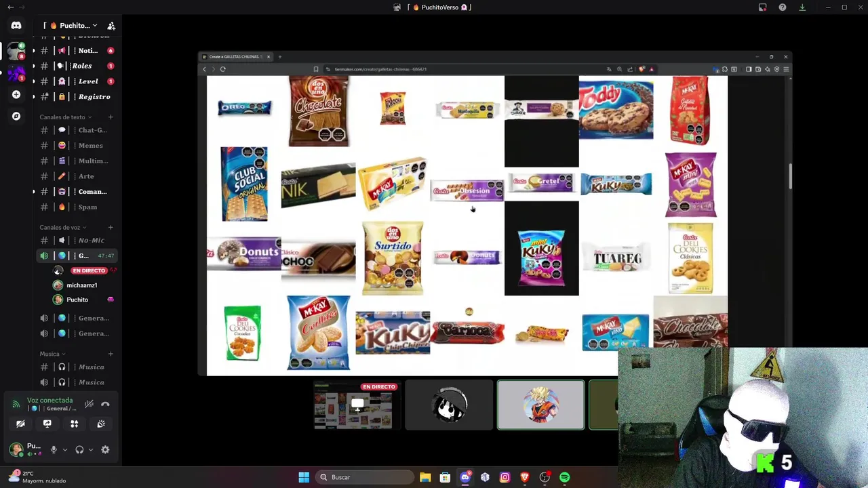Click the shared browser address bar URL
Viewport: 868px width, 488px height.
pos(380,69)
